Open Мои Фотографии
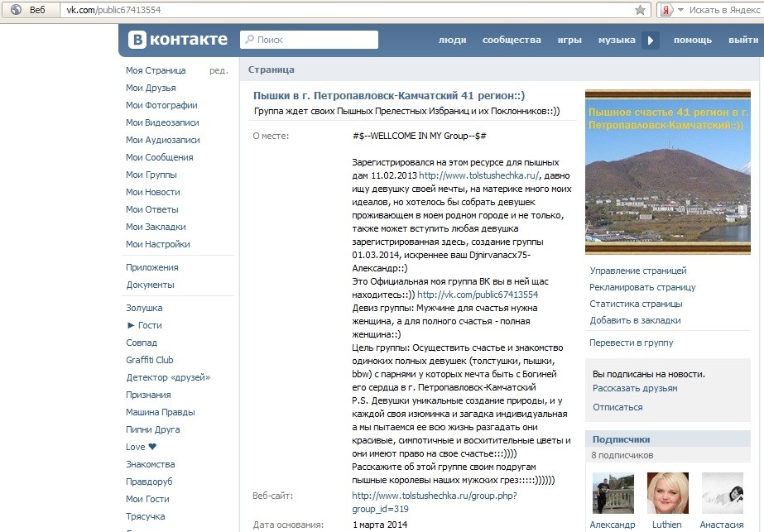 pos(161,105)
